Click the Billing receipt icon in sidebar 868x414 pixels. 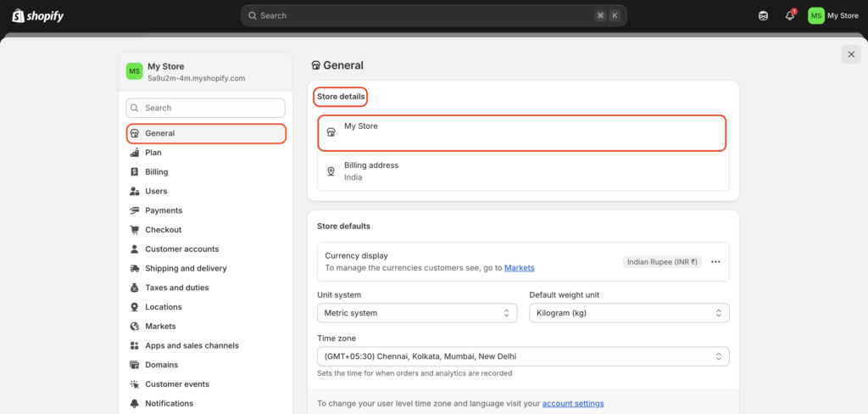click(134, 172)
